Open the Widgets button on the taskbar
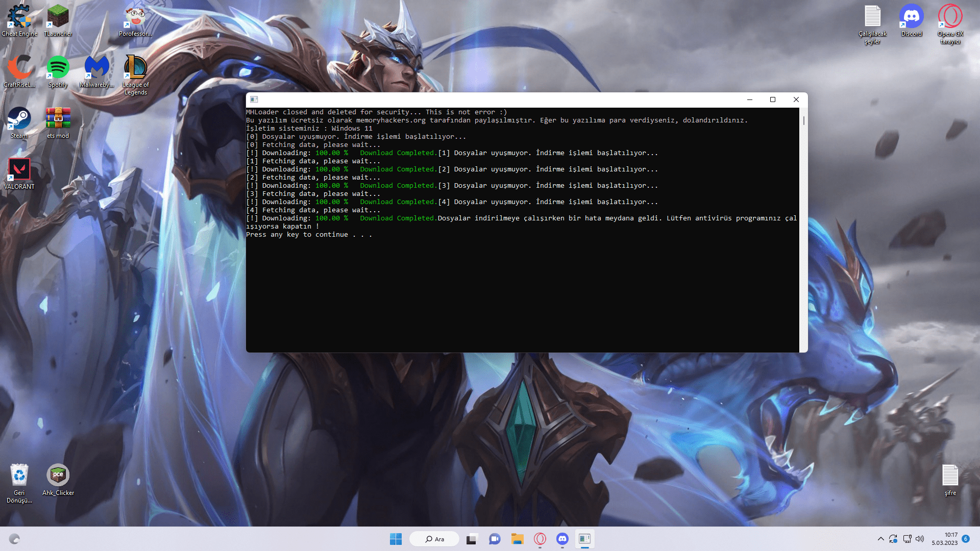Screen dimensions: 980x551 tap(14, 539)
